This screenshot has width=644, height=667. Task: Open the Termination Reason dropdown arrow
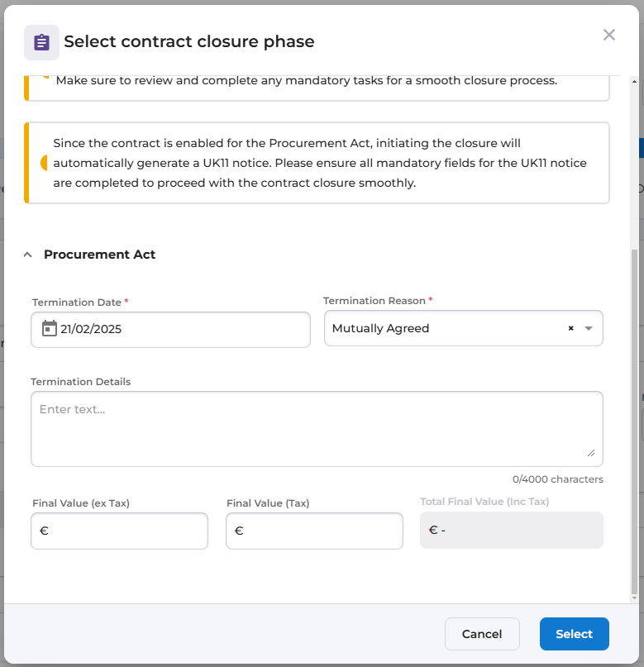589,328
